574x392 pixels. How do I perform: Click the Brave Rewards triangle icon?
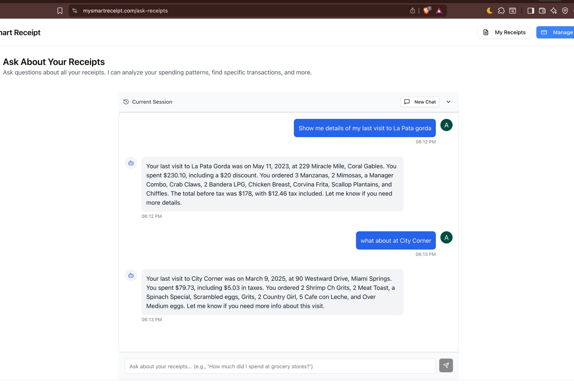(x=439, y=11)
